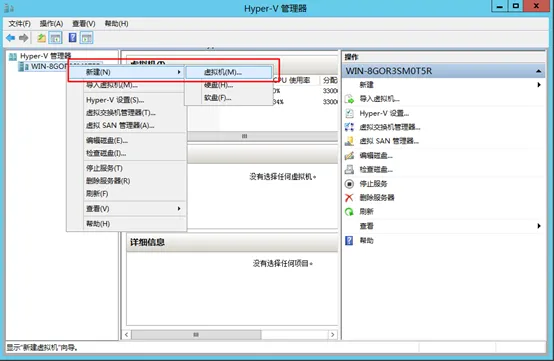The height and width of the screenshot is (361, 554).
Task: Click the Forward arrow toolbar icon
Action: point(24,38)
